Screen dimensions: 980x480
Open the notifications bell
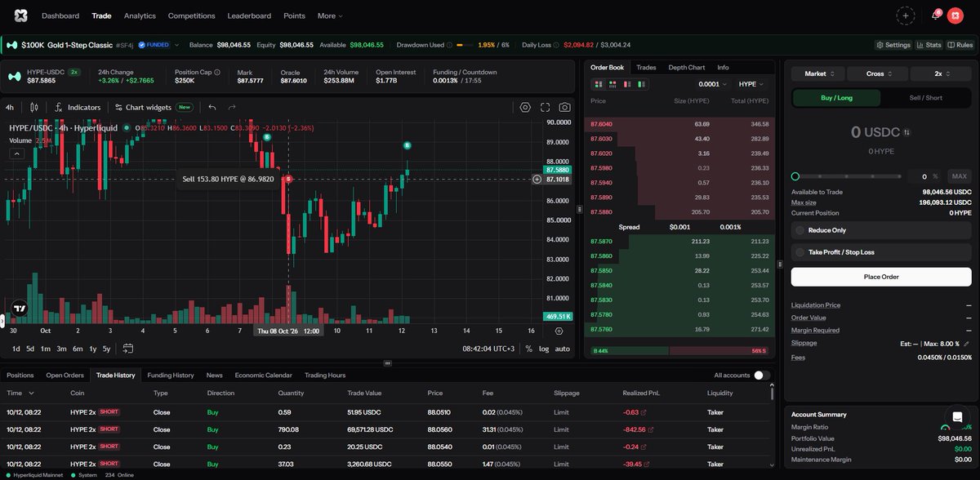click(x=934, y=16)
